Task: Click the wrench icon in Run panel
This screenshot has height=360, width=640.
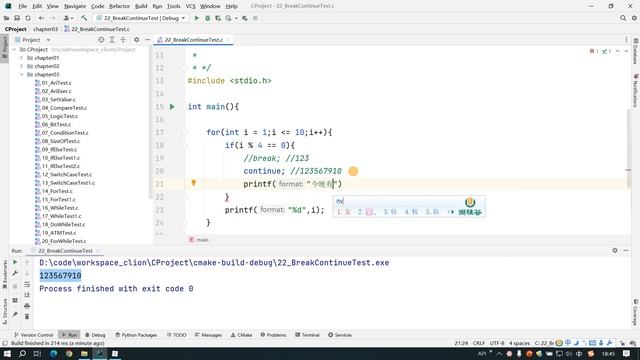Action: click(x=15, y=273)
